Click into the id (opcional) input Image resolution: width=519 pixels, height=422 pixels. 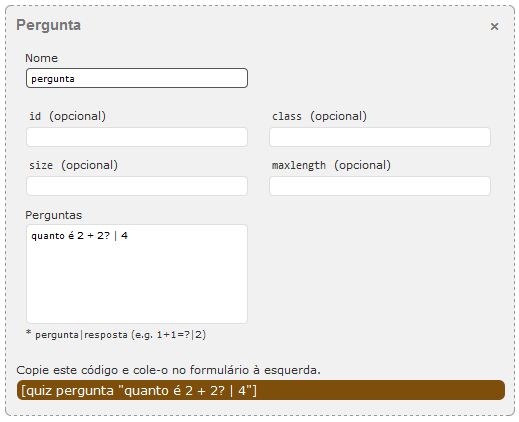137,137
